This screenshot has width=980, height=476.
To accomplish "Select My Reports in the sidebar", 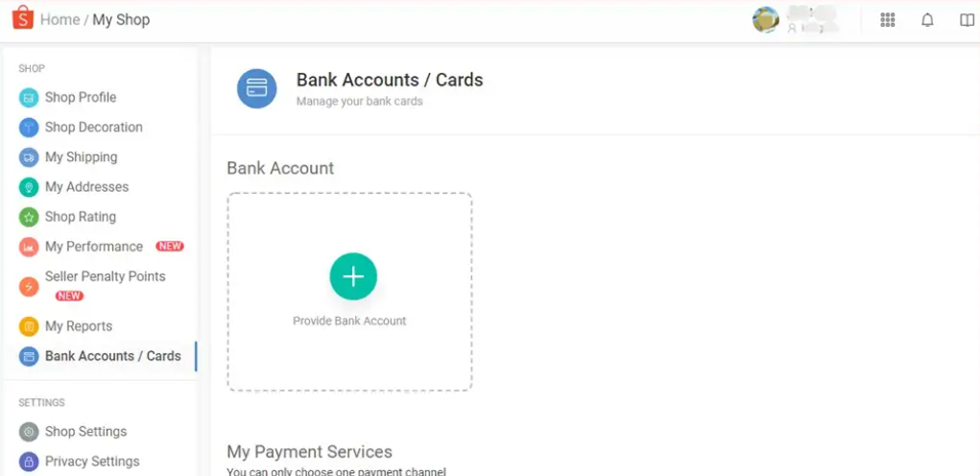I will [x=79, y=326].
